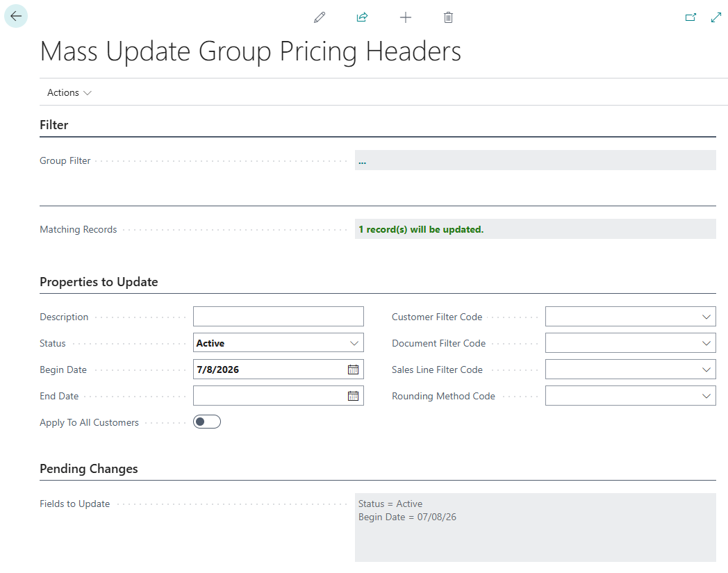Click the Apply To All Customers label

pyautogui.click(x=89, y=422)
